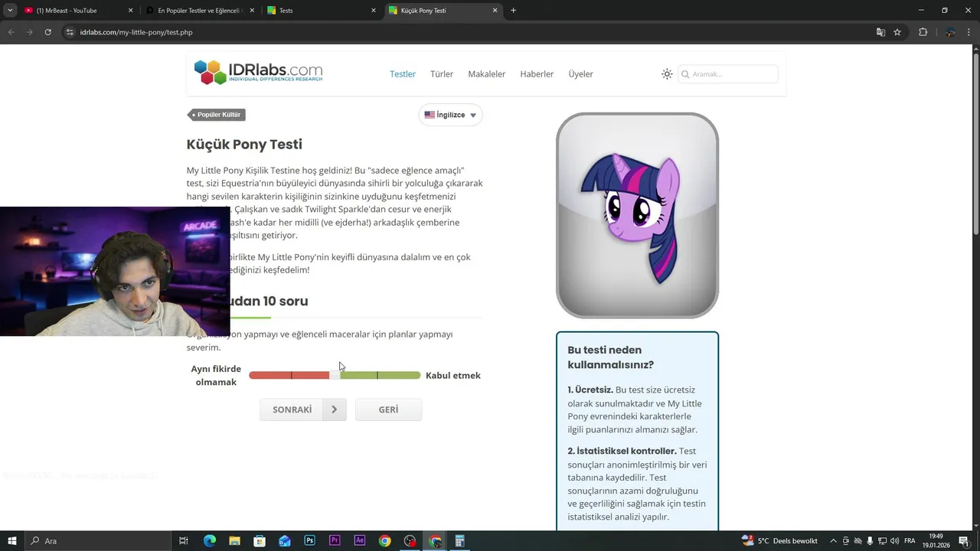Click the Google Translate icon in address bar
This screenshot has height=551, width=980.
(880, 32)
